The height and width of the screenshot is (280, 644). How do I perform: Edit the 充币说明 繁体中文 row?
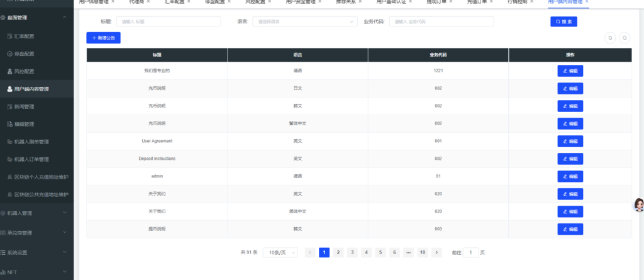[x=570, y=123]
